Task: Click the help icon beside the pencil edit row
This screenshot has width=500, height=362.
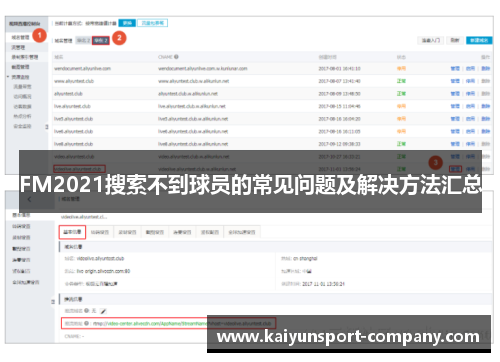Action: pyautogui.click(x=87, y=311)
